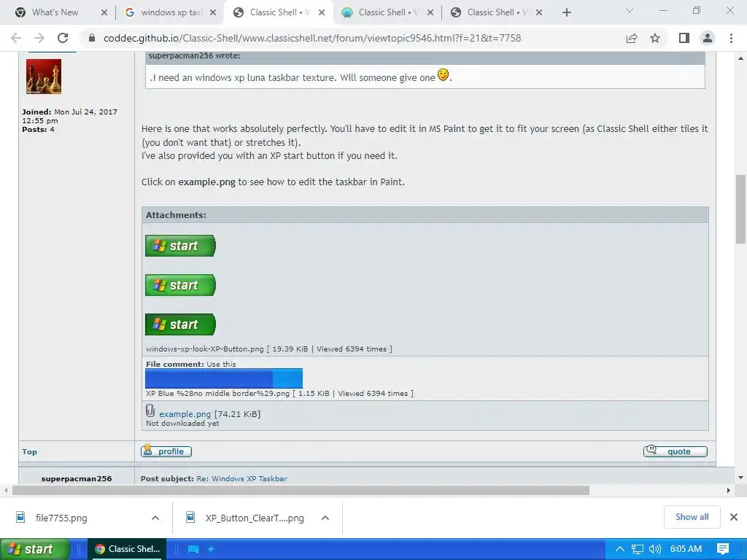
Task: Click the vertical page scrollbar thumb
Action: (740, 209)
